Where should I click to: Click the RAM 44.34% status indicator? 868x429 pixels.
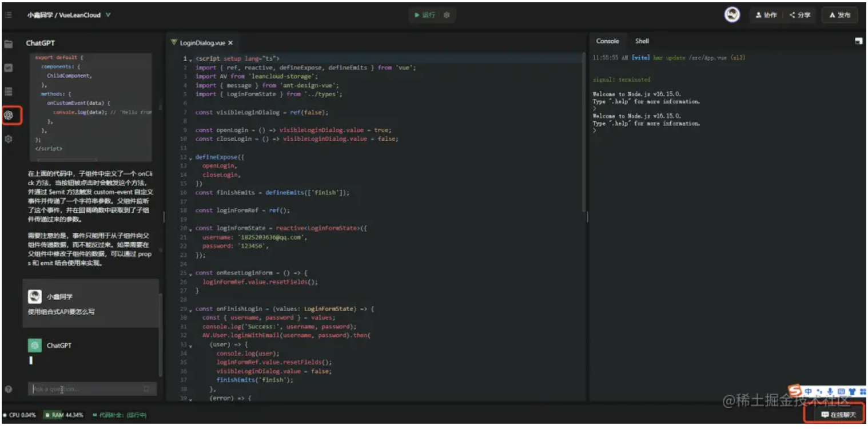pos(64,415)
